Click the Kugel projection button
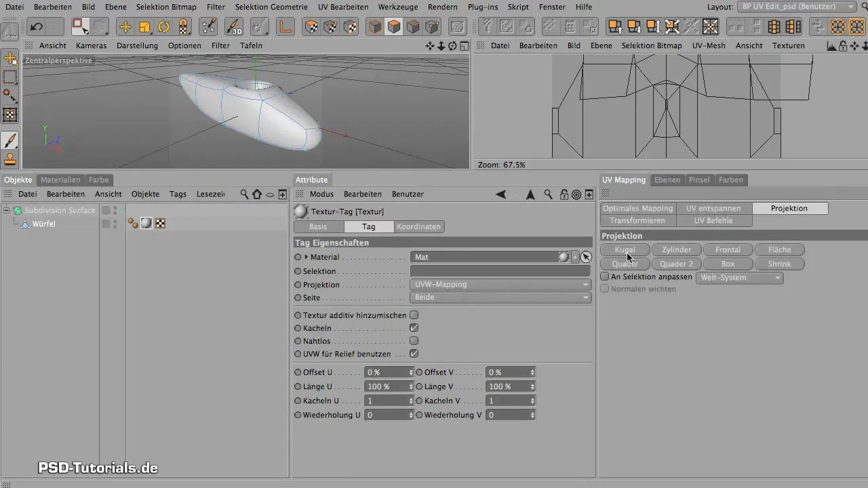 pos(625,250)
